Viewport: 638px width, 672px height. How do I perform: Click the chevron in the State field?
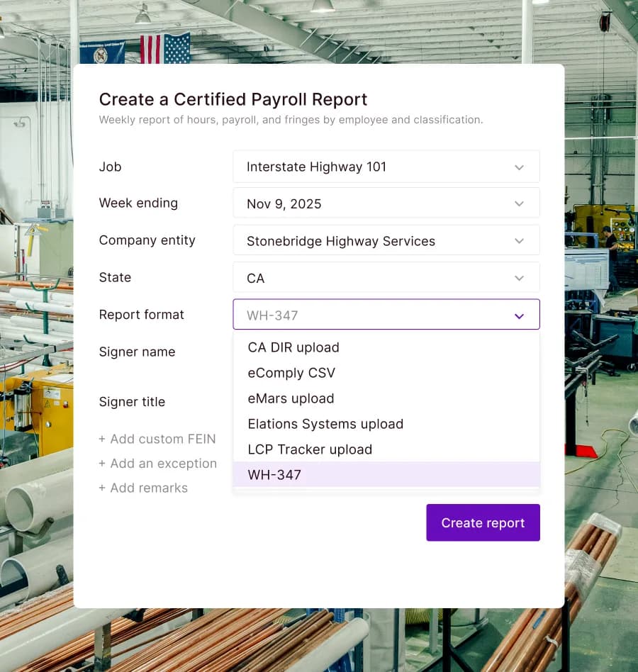point(520,278)
